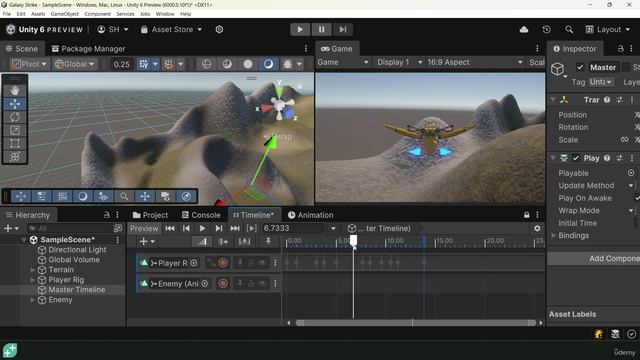
Task: Toggle Timeline marker pin icon
Action: coord(268,242)
